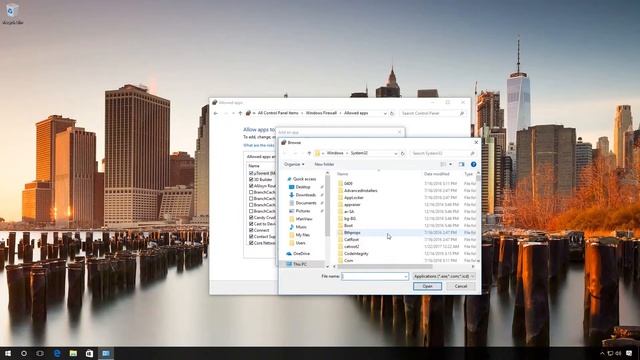This screenshot has width=640, height=360.
Task: Change view layout icon in Browse dialog
Action: (x=443, y=164)
